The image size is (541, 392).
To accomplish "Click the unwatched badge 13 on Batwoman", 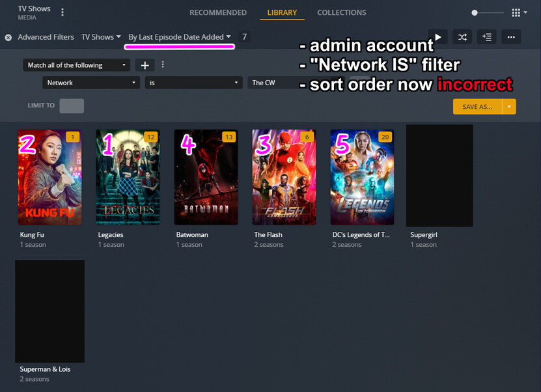I will coord(229,137).
